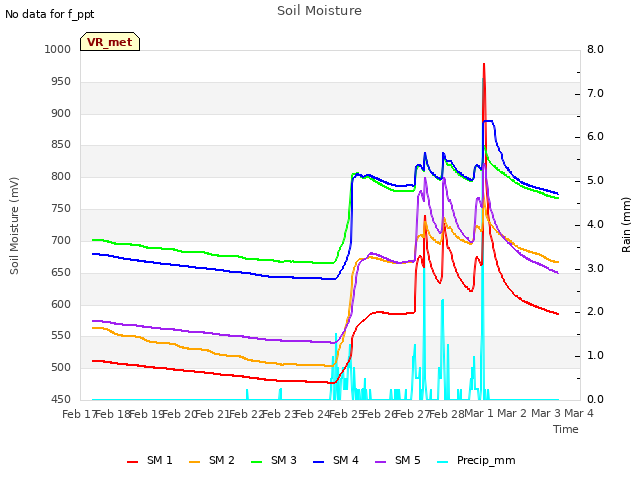This screenshot has height=480, width=640.
Task: Click the Mar 1 x-axis tick label
Action: (479, 413)
